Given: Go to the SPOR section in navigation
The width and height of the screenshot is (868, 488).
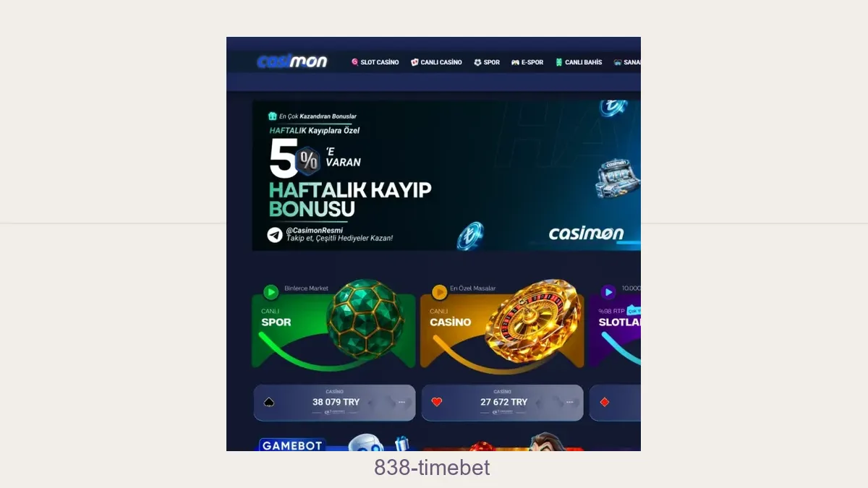Looking at the screenshot, I should pyautogui.click(x=487, y=62).
